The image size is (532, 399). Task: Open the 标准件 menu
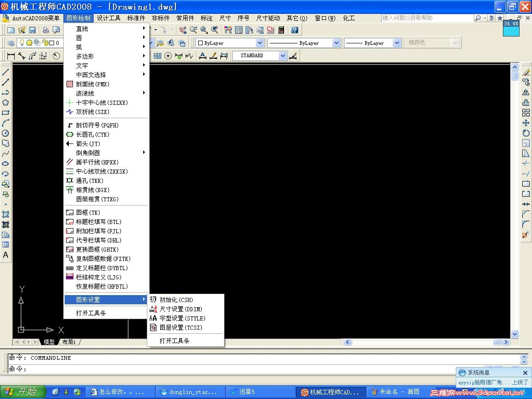[136, 18]
